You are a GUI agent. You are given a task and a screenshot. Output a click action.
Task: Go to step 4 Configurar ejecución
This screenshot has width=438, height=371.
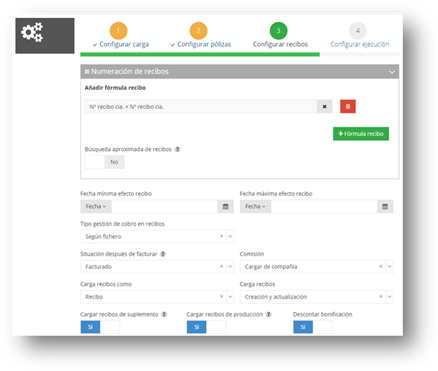click(x=359, y=36)
